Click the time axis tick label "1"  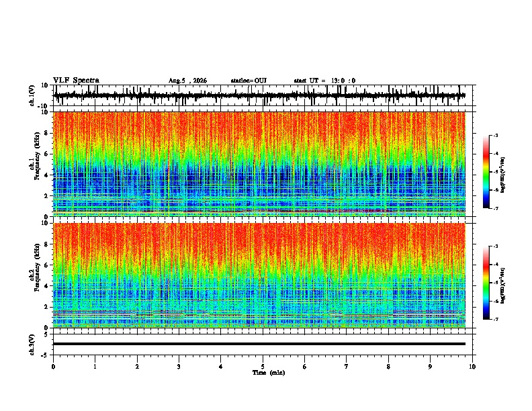[95, 367]
